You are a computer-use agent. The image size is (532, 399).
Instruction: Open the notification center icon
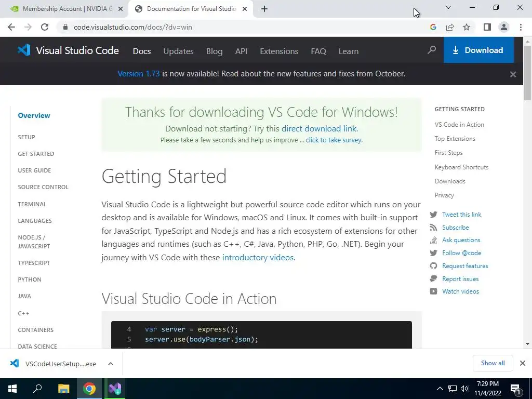point(515,389)
